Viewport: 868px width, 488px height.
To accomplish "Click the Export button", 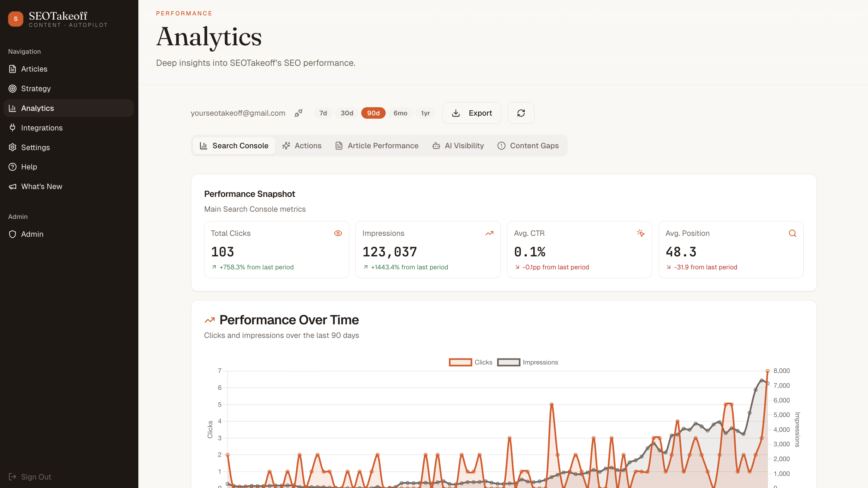I will [472, 113].
